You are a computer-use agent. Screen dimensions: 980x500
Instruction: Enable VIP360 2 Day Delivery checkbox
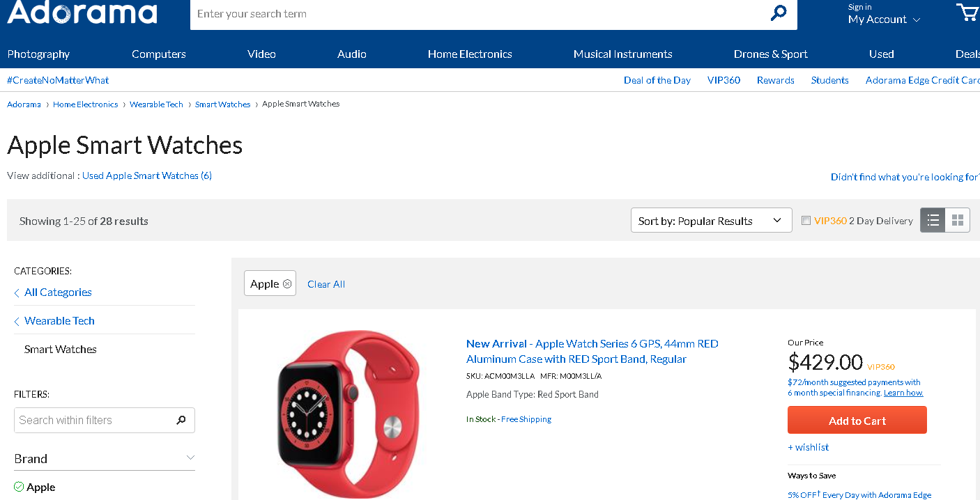806,221
